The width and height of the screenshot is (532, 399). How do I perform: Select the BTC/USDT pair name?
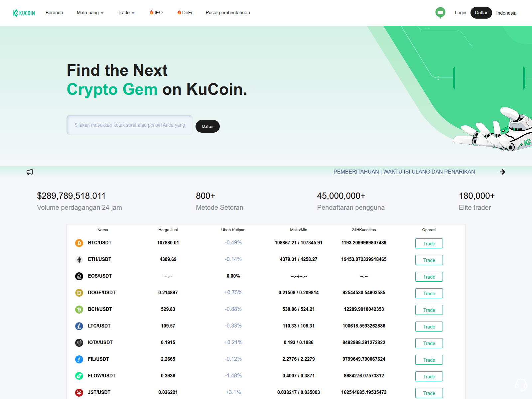(x=100, y=243)
